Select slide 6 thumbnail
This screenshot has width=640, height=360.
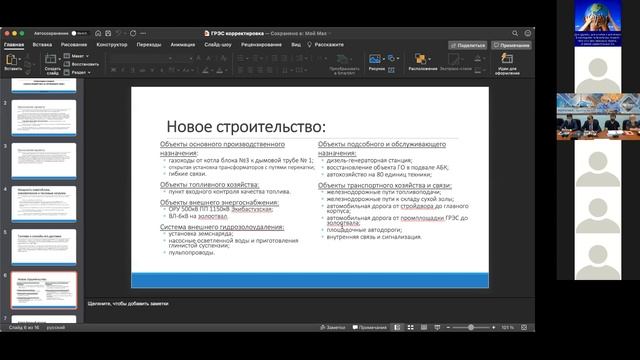click(44, 290)
